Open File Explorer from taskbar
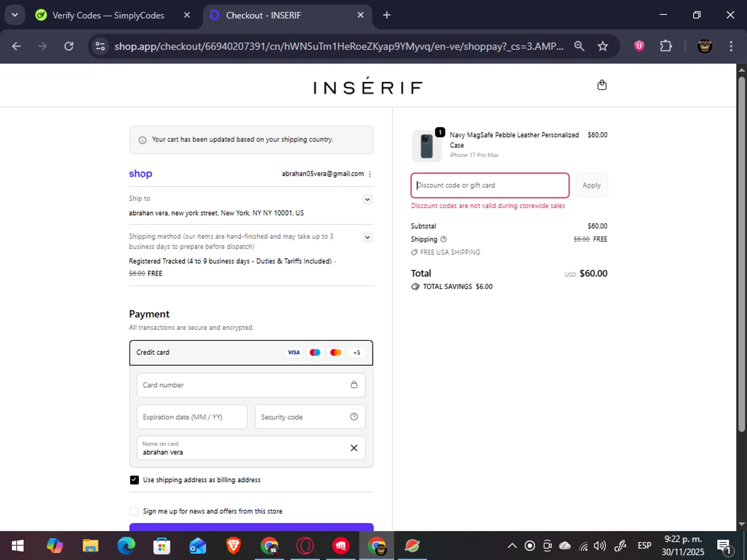Viewport: 747px width, 560px height. pos(90,546)
